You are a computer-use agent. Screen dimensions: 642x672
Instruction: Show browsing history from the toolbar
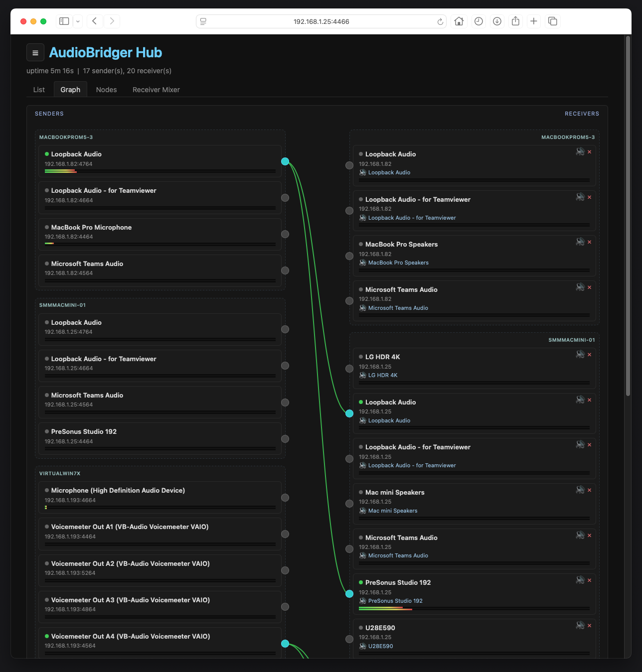click(x=479, y=21)
